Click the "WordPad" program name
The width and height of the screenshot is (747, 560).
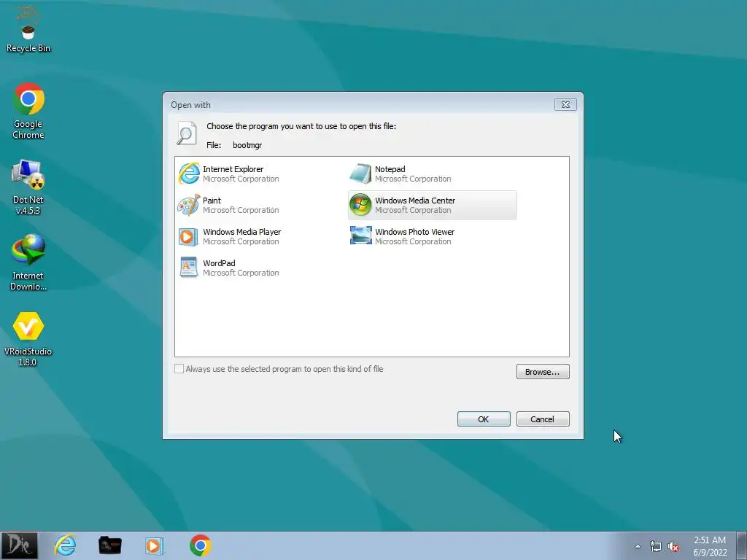tap(219, 263)
